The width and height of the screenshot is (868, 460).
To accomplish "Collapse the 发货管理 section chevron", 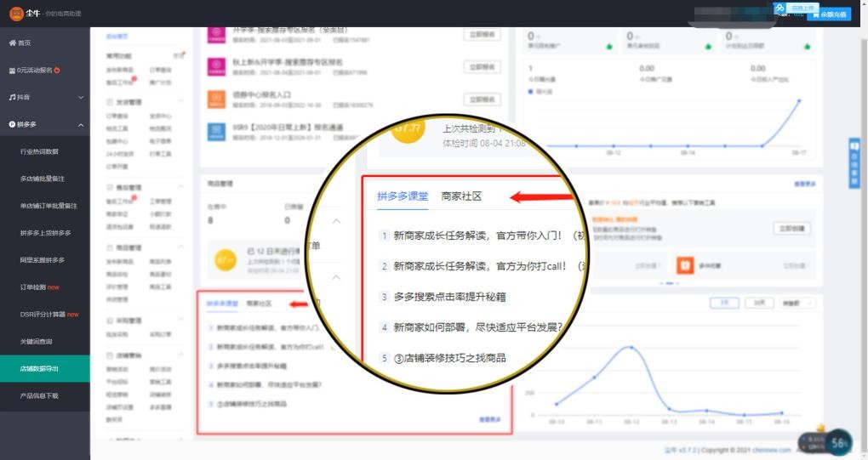I will (181, 100).
